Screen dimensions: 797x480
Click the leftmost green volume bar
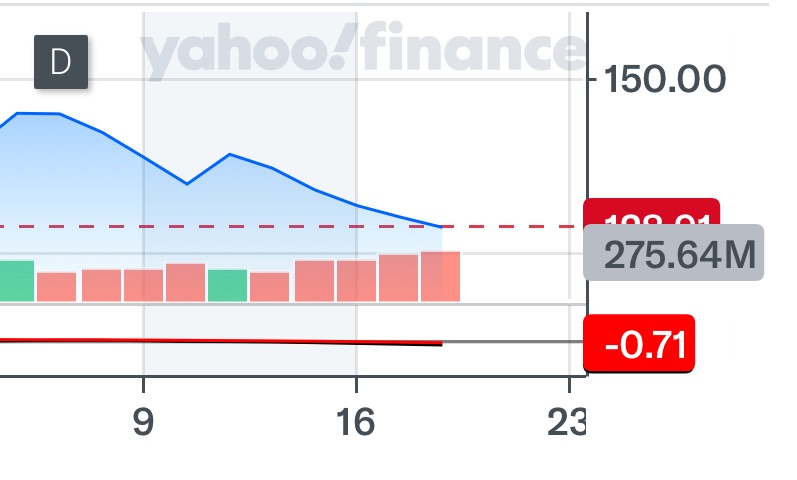16,281
